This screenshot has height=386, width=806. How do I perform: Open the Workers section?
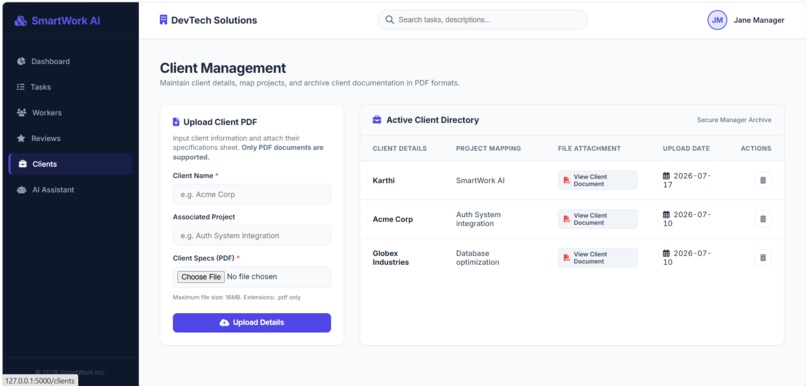70,113
